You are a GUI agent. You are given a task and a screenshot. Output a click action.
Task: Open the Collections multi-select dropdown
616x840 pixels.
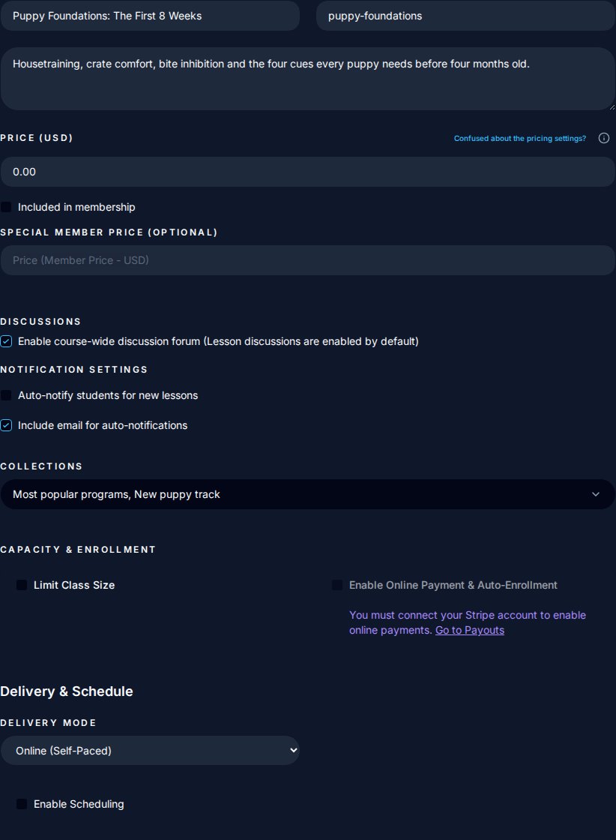pyautogui.click(x=308, y=494)
